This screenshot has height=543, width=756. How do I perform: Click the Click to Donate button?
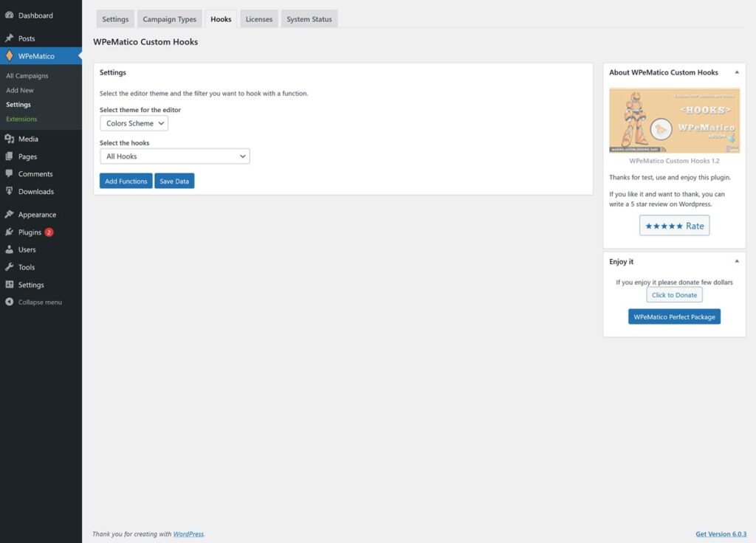pos(675,295)
